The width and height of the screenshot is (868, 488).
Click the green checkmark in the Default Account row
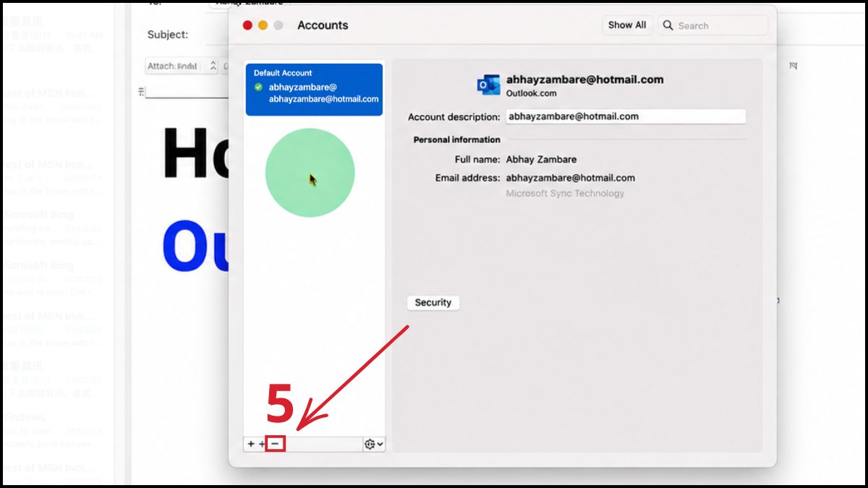(259, 87)
